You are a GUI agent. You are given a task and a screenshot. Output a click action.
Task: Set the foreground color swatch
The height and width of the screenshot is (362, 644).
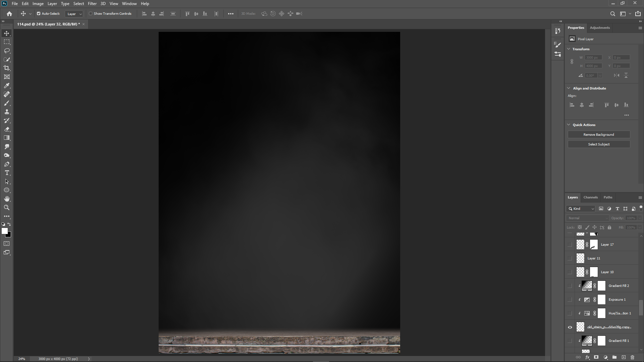click(4, 231)
